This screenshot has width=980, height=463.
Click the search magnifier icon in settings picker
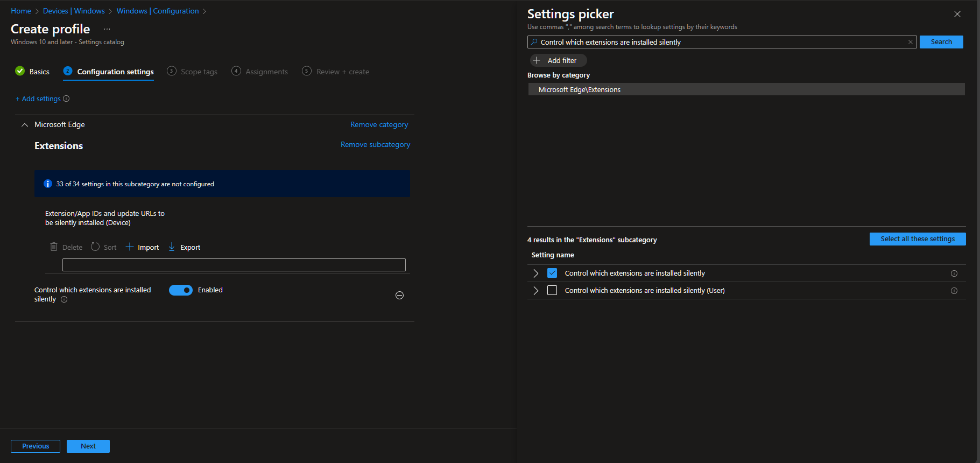tap(534, 42)
